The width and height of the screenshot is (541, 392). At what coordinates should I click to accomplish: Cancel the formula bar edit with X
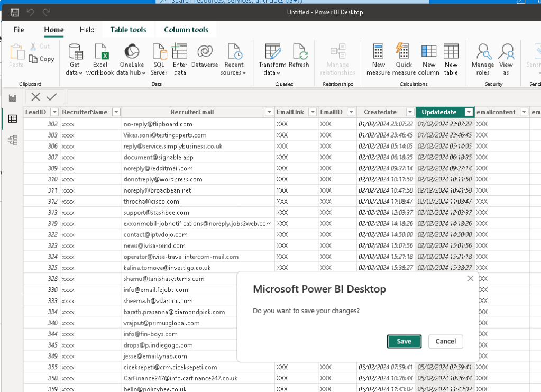(35, 97)
